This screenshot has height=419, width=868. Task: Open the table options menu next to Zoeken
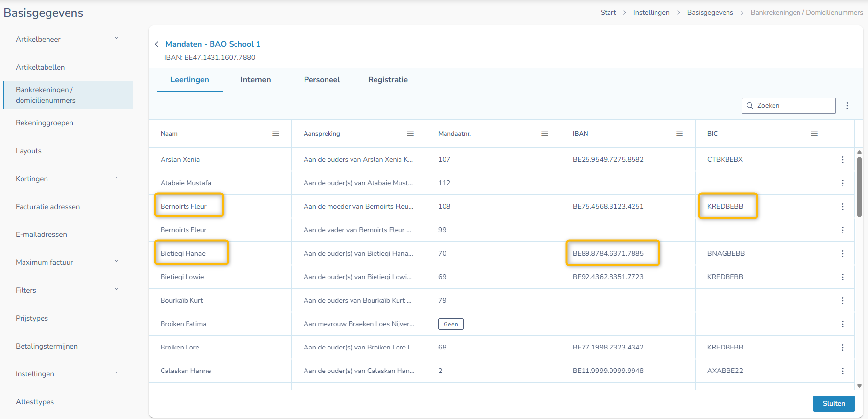point(847,106)
